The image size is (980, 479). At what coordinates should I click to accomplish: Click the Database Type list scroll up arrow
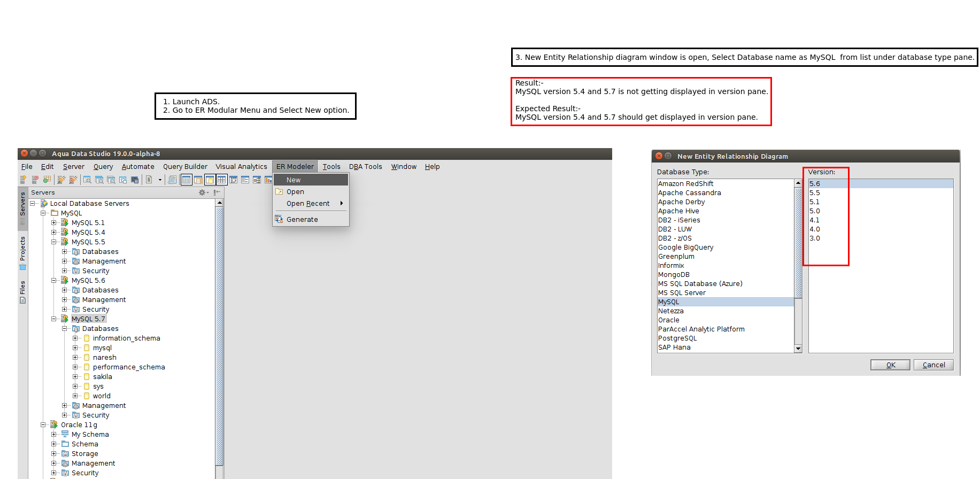[798, 183]
